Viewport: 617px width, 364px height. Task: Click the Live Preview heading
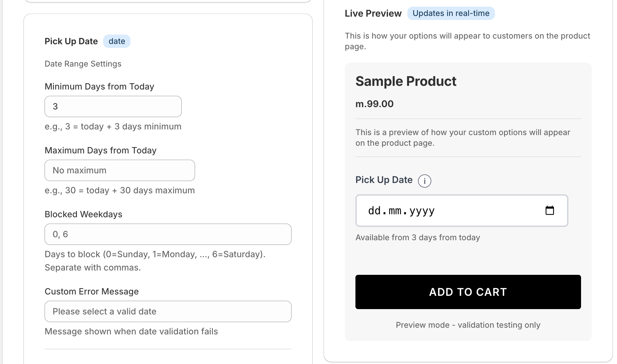pyautogui.click(x=373, y=13)
